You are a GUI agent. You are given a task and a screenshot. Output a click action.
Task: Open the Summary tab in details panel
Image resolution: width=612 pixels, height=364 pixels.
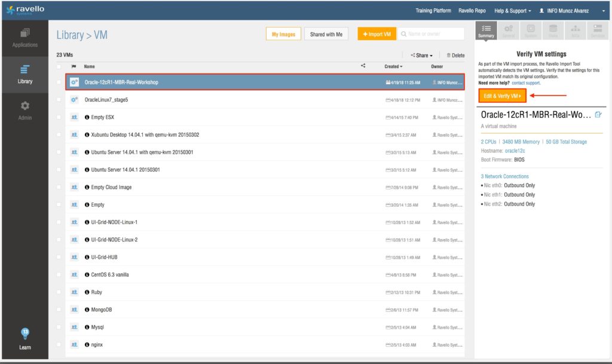pyautogui.click(x=486, y=31)
